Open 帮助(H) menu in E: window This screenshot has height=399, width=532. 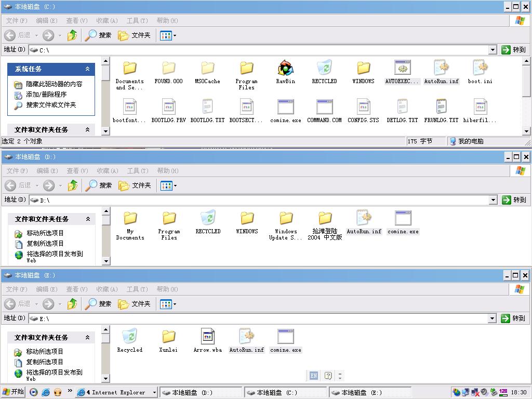coord(167,289)
